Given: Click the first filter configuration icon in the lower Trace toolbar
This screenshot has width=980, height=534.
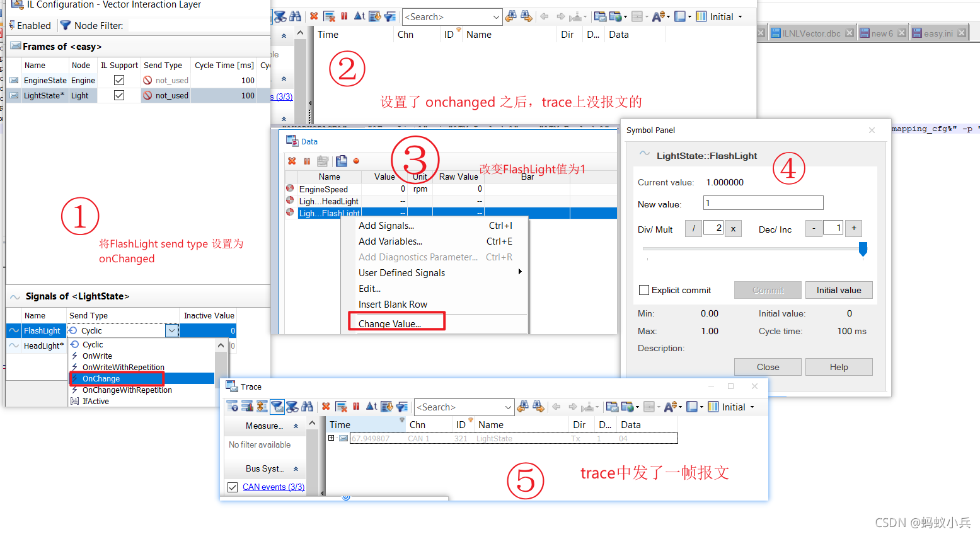Looking at the screenshot, I should point(232,407).
